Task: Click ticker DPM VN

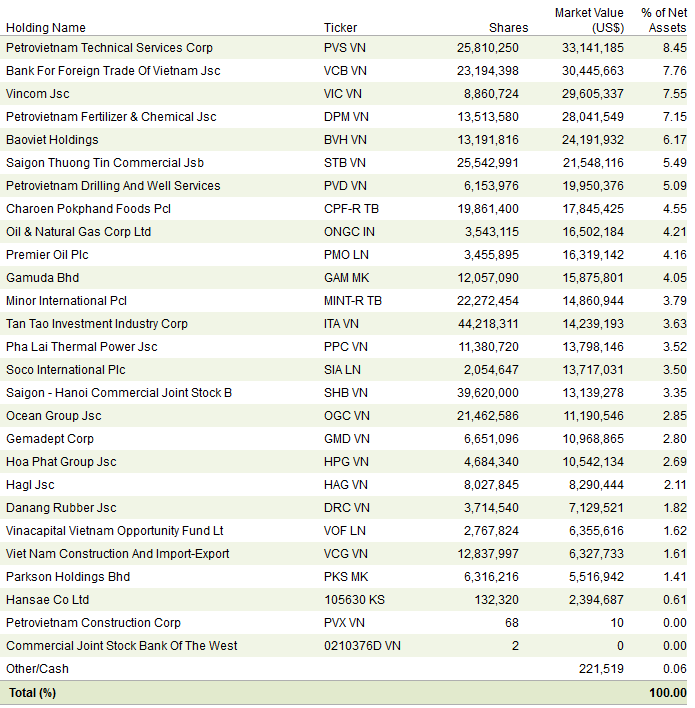Action: [346, 117]
